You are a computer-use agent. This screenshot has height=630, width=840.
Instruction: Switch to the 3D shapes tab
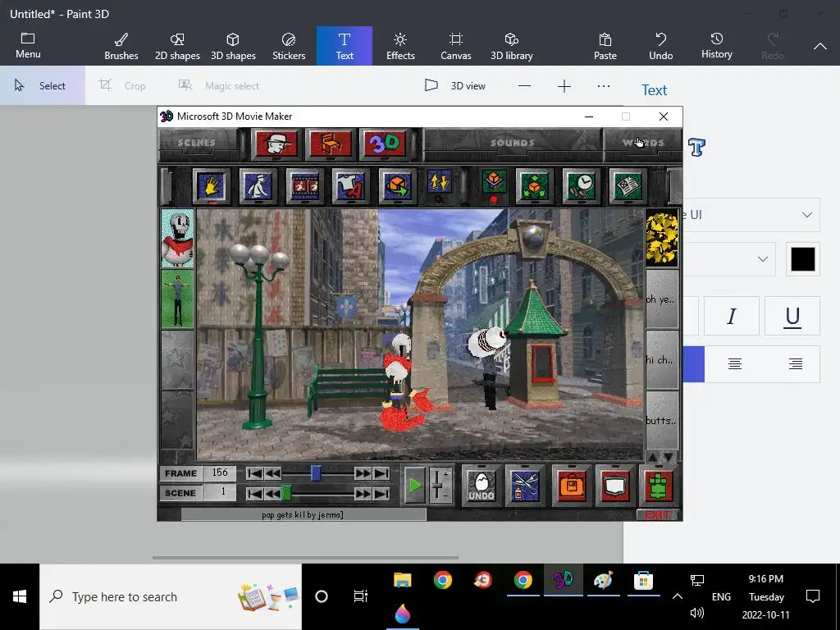point(233,46)
